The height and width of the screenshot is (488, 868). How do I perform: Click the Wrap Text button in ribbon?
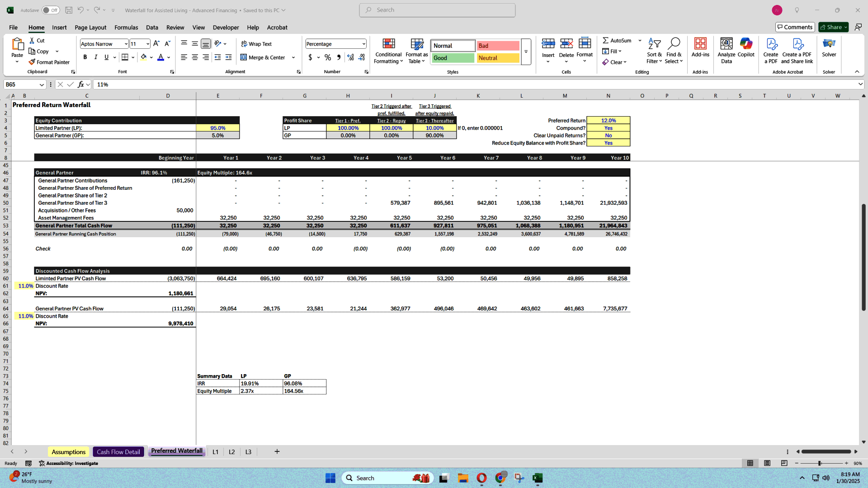point(256,43)
